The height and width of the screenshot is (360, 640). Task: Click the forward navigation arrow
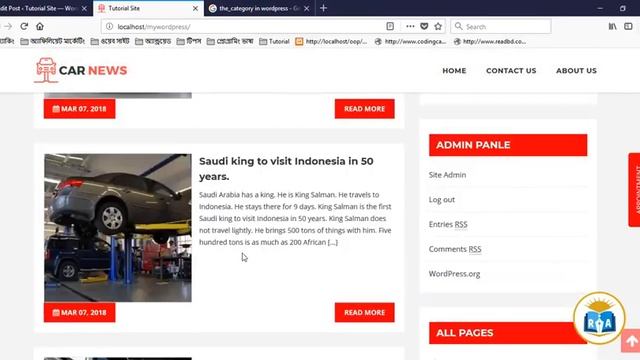coord(8,27)
